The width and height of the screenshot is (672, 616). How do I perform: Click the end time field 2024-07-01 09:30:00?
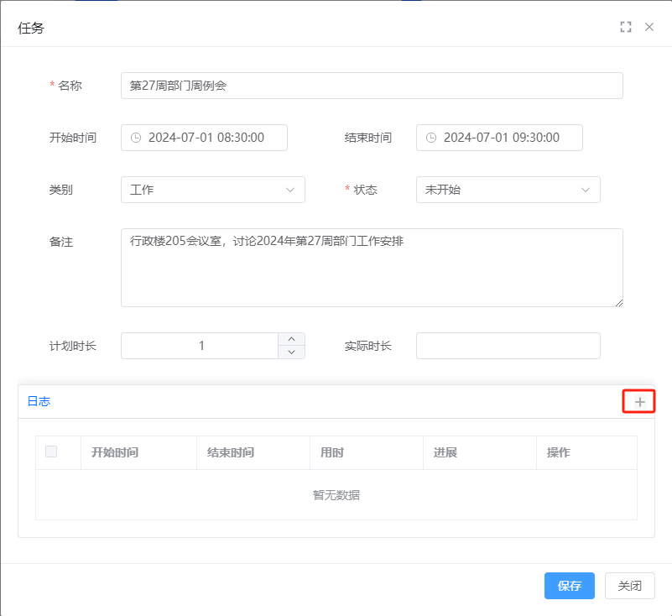499,138
